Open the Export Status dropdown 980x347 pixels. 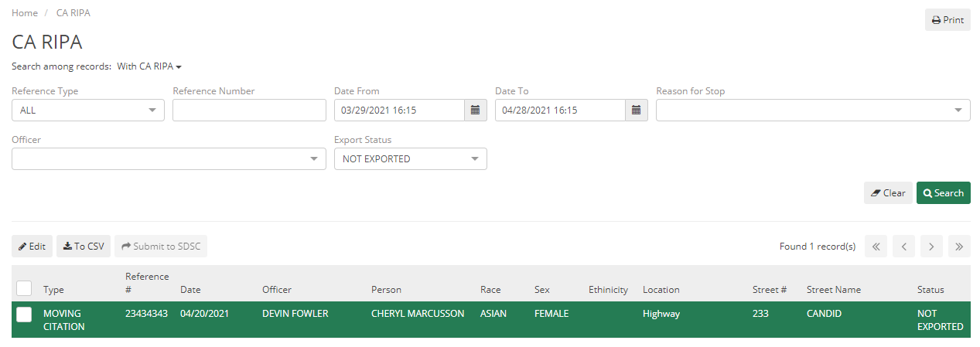(x=410, y=158)
